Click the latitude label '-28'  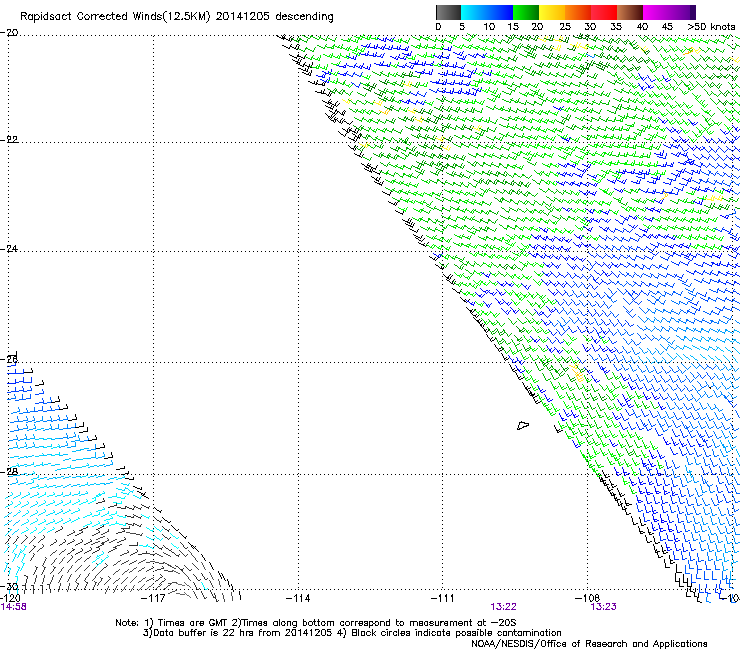point(9,472)
